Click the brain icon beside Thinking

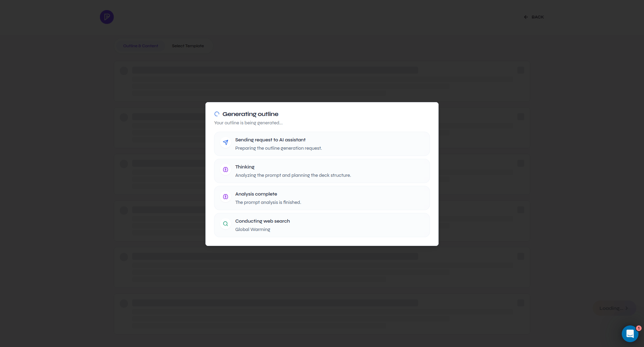pyautogui.click(x=226, y=170)
